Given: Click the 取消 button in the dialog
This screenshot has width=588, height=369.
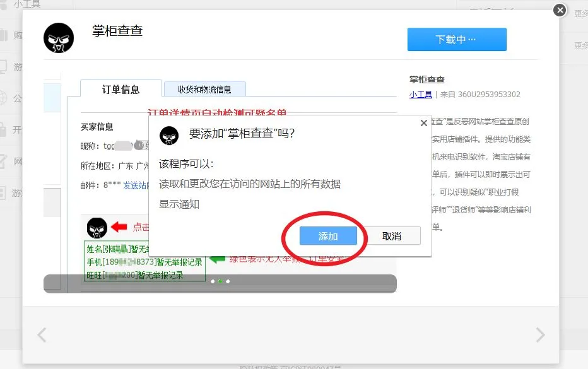Looking at the screenshot, I should (x=392, y=236).
